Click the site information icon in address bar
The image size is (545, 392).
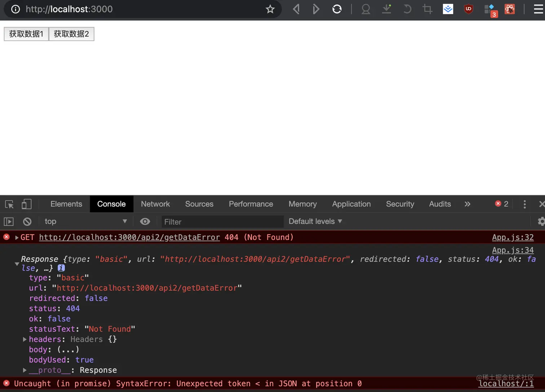coord(15,9)
